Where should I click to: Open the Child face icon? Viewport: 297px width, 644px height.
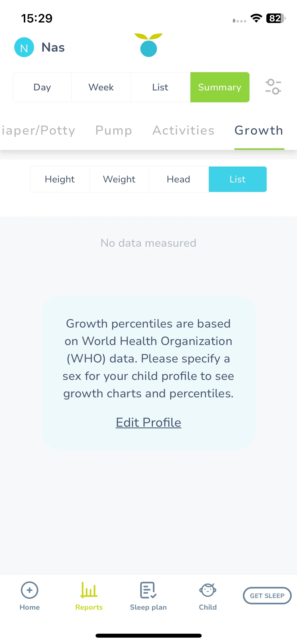pos(208,590)
